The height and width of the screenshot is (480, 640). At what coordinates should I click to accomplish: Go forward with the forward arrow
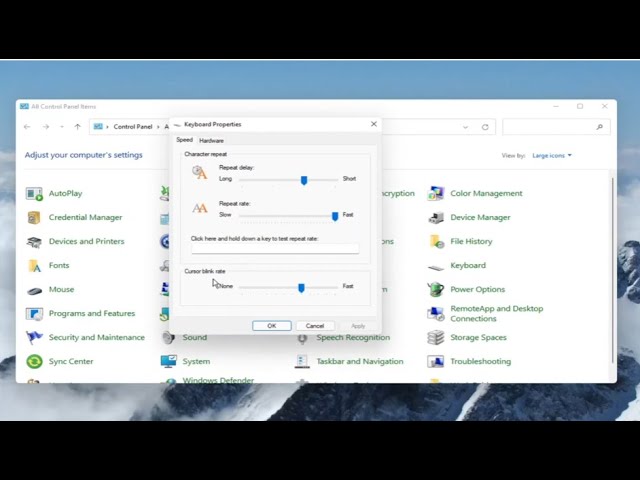[x=46, y=127]
